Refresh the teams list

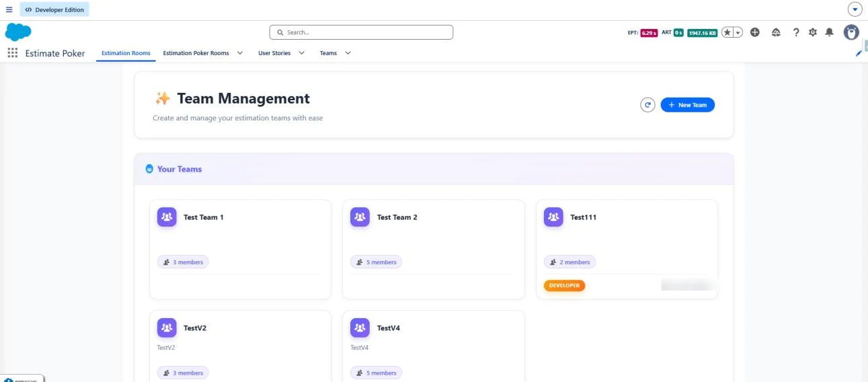click(647, 105)
